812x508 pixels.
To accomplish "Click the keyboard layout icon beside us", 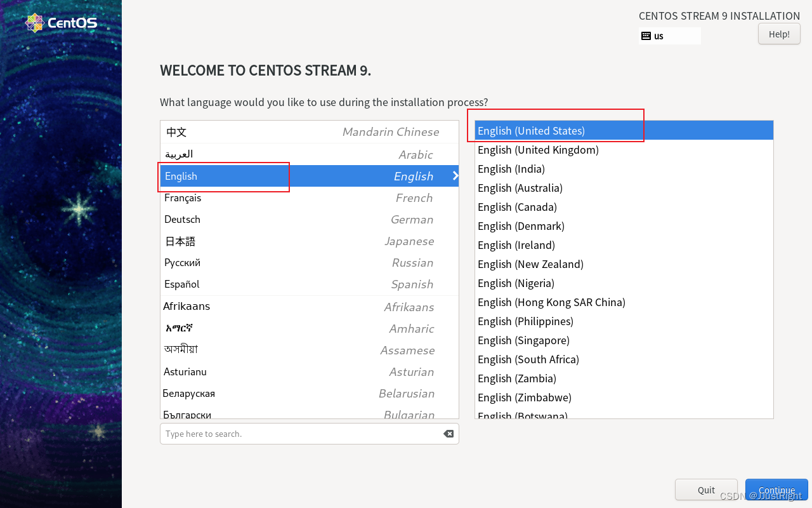I will 646,36.
